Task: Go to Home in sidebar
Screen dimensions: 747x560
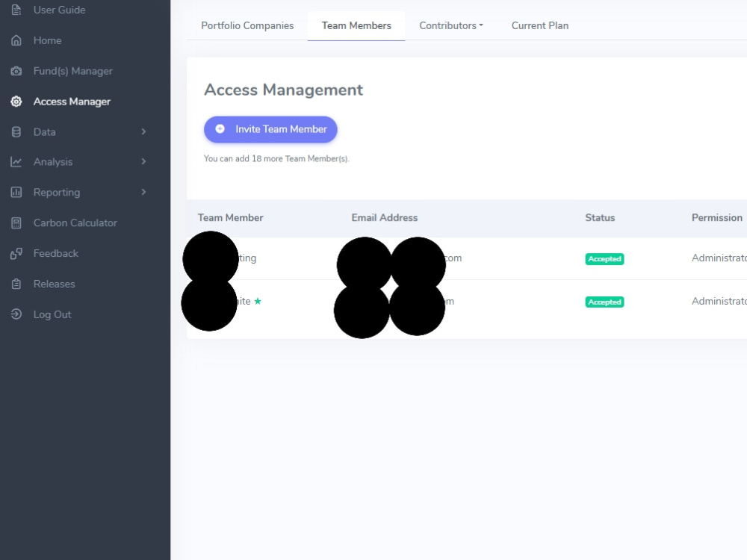Action: point(47,40)
